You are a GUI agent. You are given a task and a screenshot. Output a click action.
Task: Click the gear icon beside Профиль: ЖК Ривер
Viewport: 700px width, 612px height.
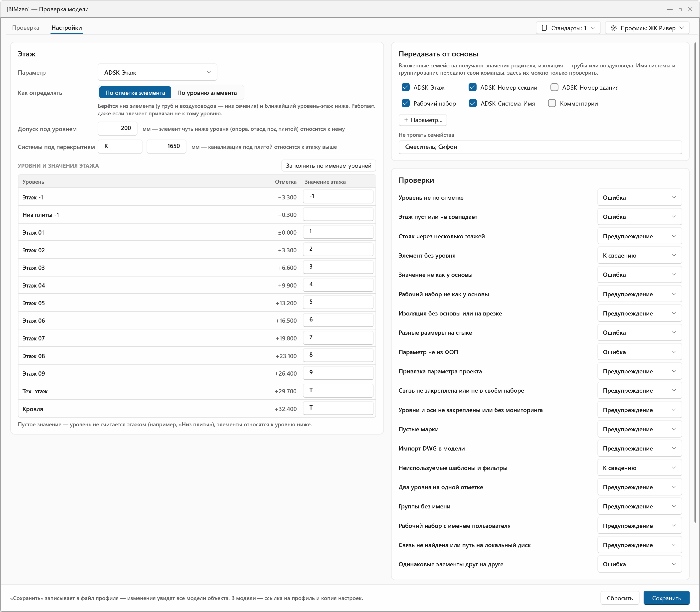click(614, 28)
